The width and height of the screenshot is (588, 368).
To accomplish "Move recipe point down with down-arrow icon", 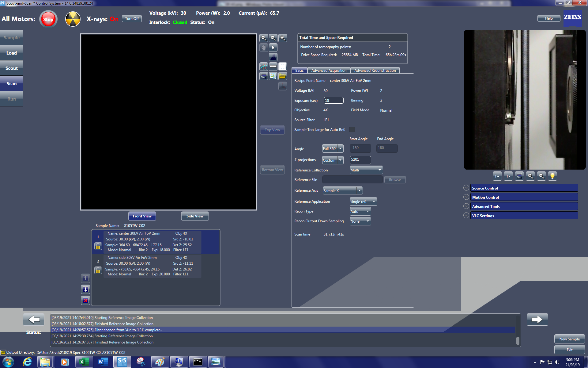I will 85,289.
